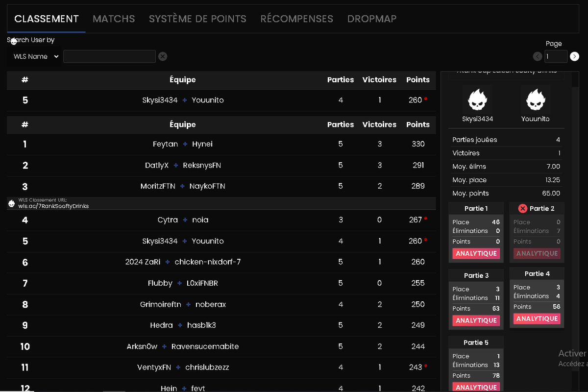The image size is (588, 392).
Task: Go to the next page arrow
Action: (x=575, y=56)
